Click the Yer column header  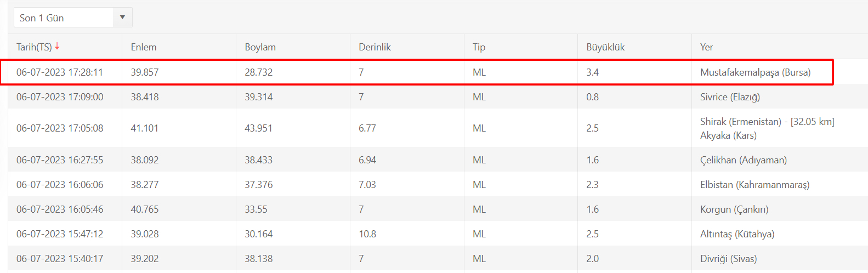click(x=706, y=47)
